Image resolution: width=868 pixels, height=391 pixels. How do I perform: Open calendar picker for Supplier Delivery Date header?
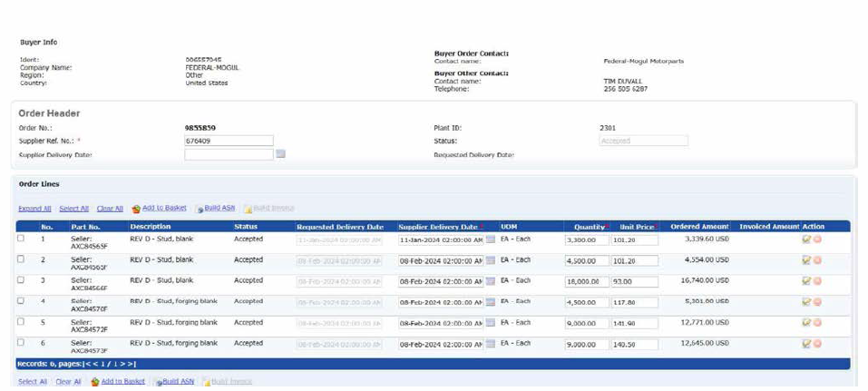coord(281,154)
